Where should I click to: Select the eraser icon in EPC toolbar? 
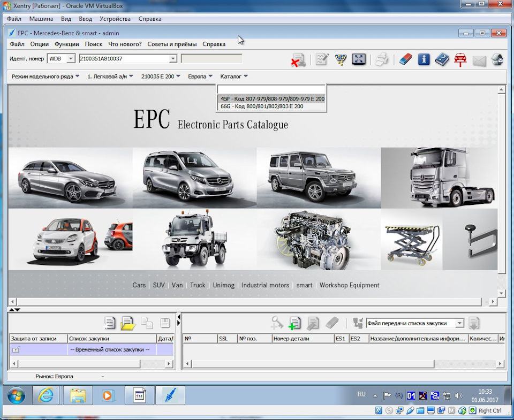click(x=405, y=59)
